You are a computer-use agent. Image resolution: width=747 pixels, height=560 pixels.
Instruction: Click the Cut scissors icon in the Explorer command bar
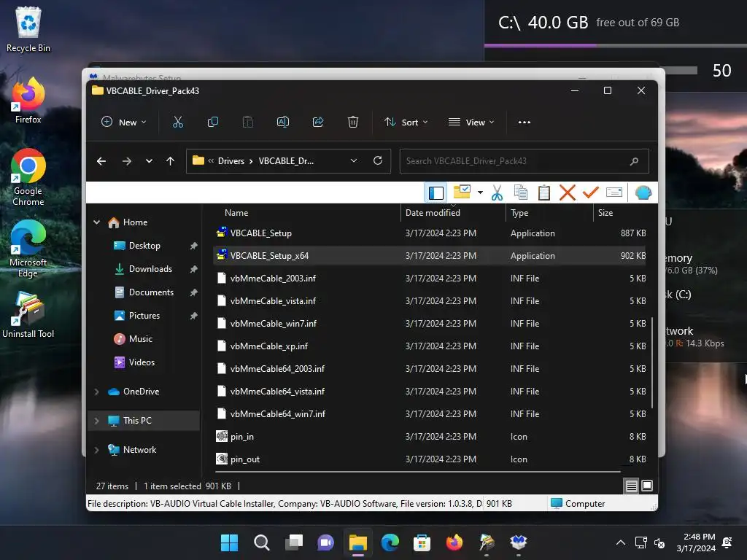click(178, 122)
